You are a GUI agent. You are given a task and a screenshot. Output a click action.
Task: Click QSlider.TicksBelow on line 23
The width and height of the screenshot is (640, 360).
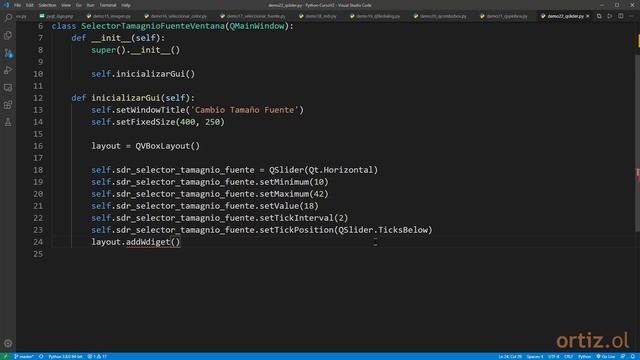pos(383,230)
